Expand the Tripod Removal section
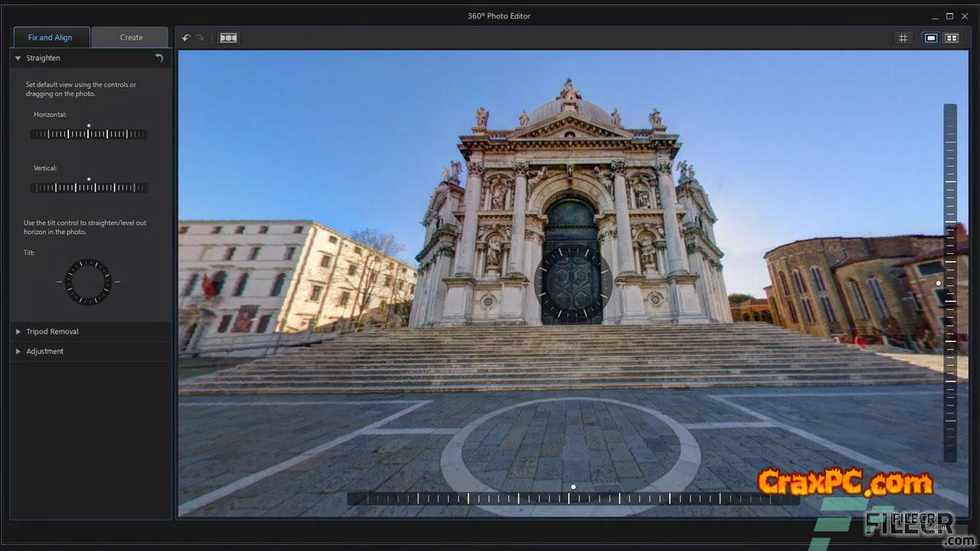This screenshot has height=551, width=980. tap(18, 331)
